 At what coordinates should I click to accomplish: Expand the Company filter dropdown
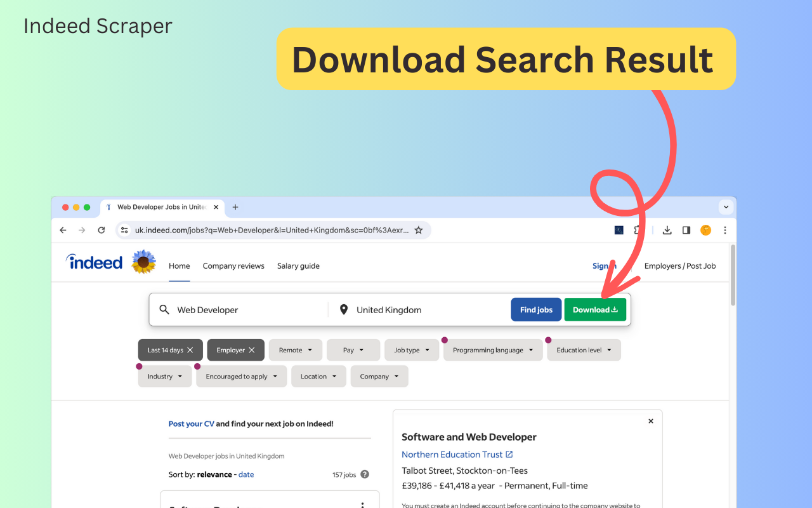[x=379, y=377]
